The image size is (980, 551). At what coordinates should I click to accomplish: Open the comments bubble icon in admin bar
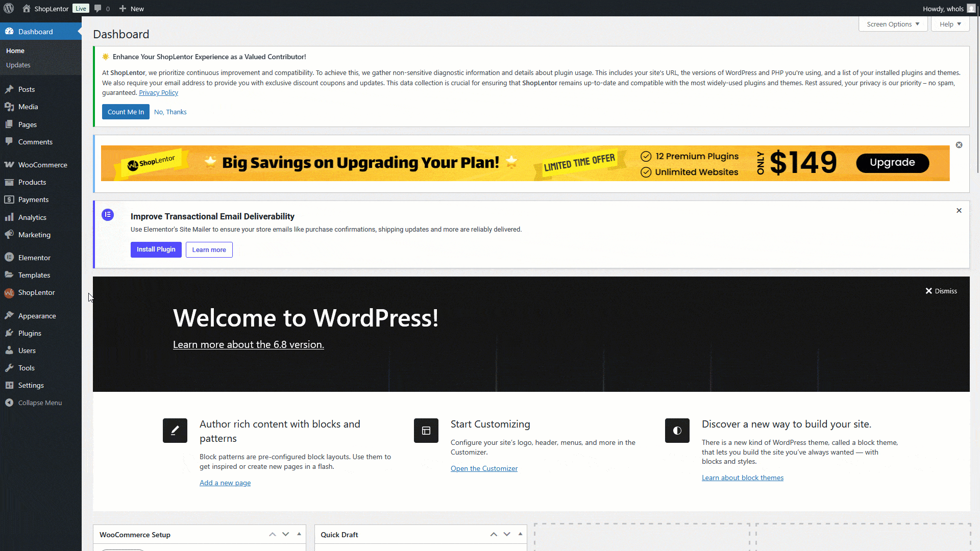pos(98,9)
